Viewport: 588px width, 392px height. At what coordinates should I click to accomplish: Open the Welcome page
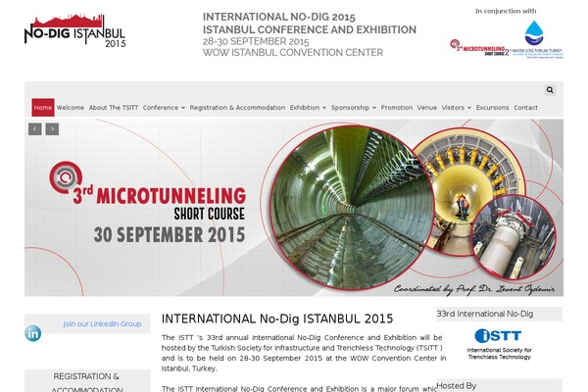point(71,108)
